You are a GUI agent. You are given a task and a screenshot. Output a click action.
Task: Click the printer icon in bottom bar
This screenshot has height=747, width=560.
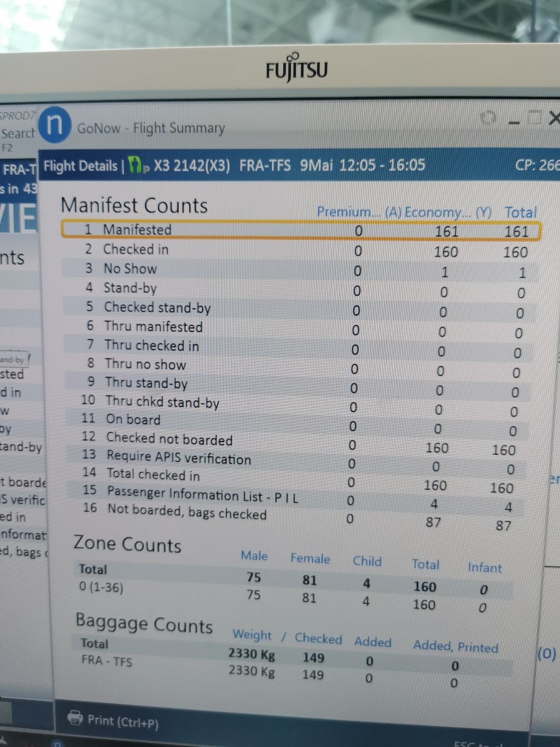[74, 717]
